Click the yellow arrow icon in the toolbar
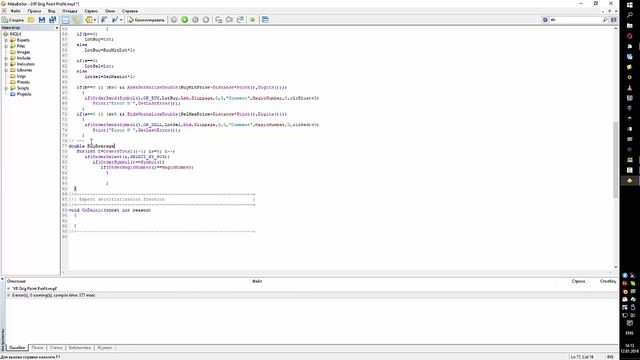The image size is (640, 360). click(89, 20)
